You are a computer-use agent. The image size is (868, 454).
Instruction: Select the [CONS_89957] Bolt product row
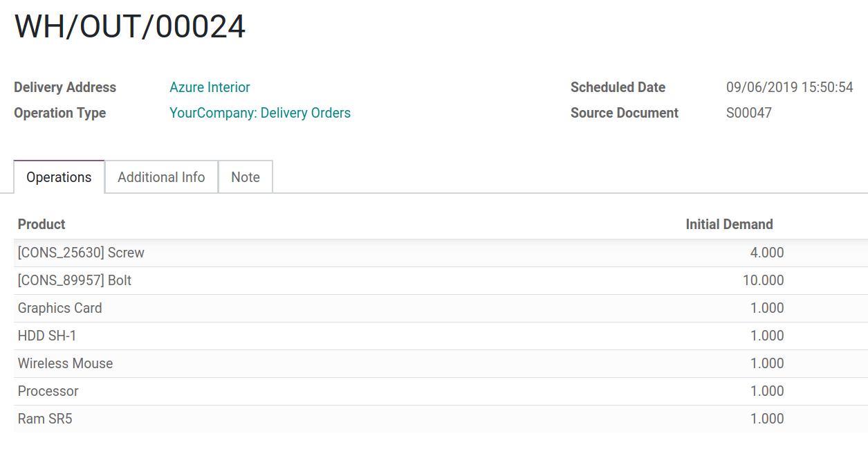[x=75, y=280]
